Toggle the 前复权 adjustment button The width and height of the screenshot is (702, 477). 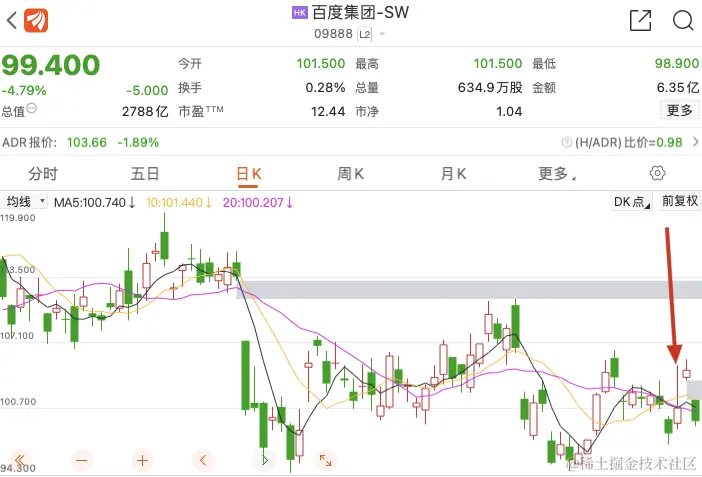[x=680, y=201]
